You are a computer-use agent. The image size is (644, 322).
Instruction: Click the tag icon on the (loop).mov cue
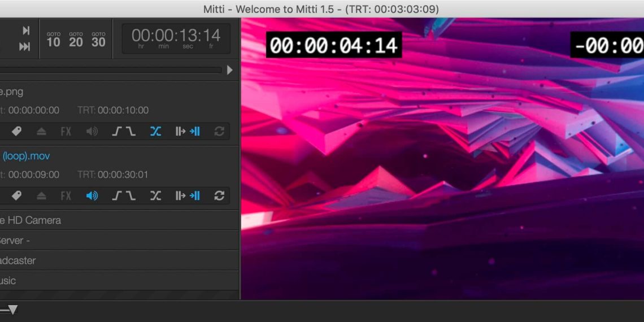tap(17, 196)
